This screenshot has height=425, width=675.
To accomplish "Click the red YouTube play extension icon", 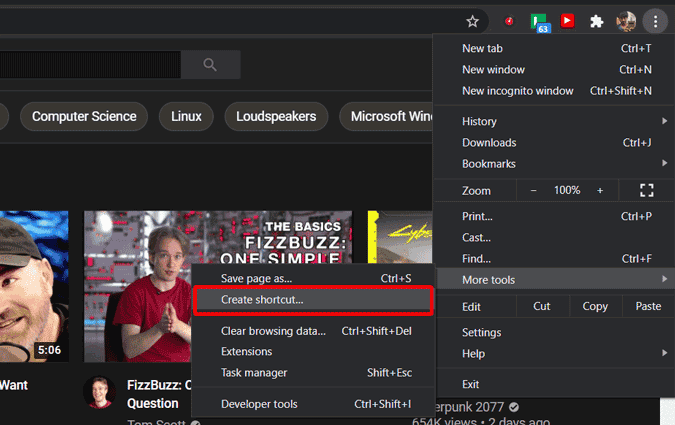I will (567, 21).
